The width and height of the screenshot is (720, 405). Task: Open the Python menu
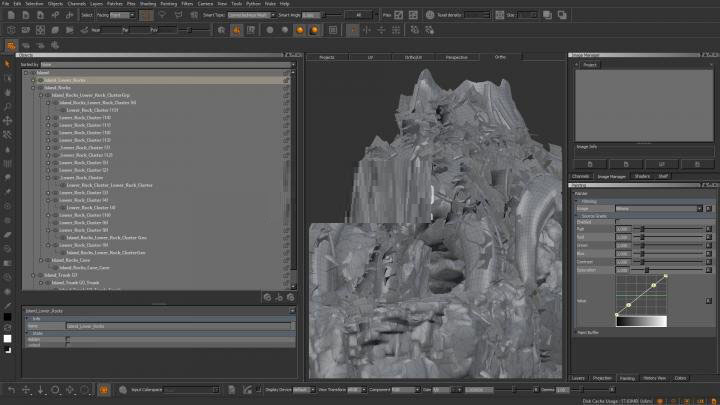click(253, 4)
